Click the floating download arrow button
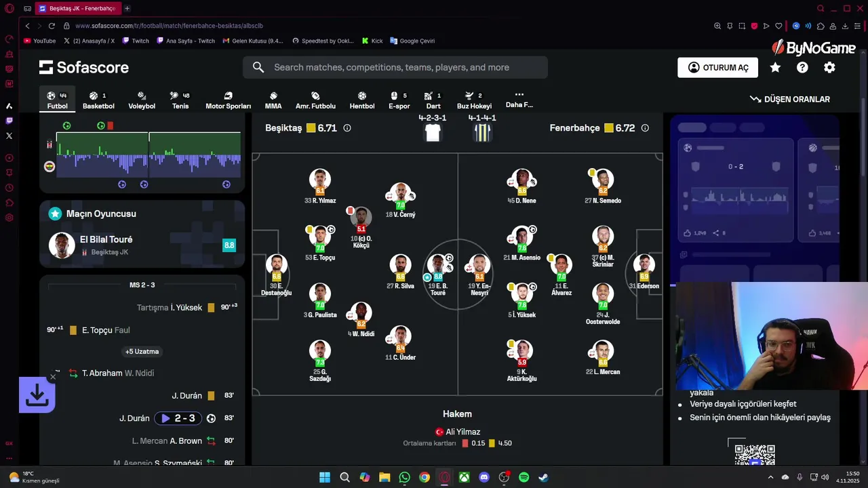This screenshot has width=868, height=488. (37, 395)
